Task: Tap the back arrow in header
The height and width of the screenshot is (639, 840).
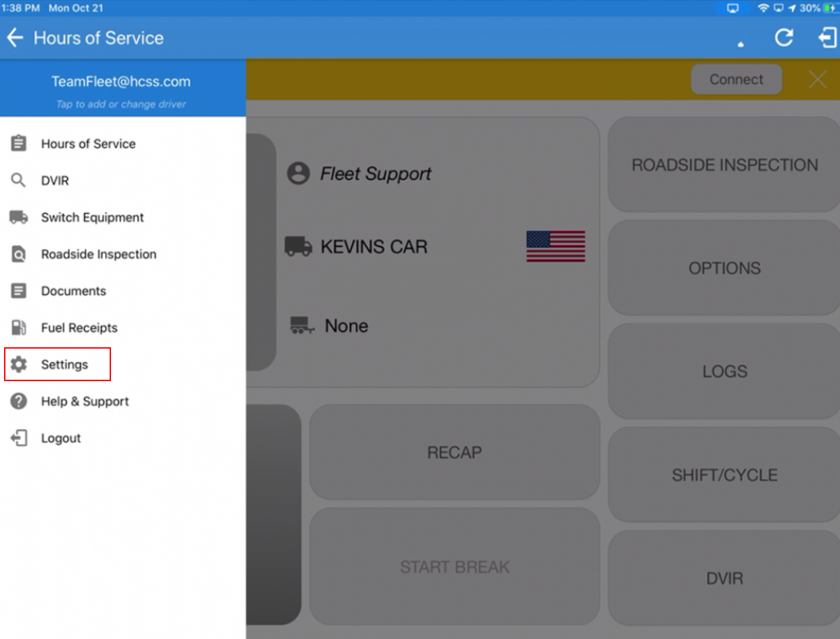Action: [15, 38]
